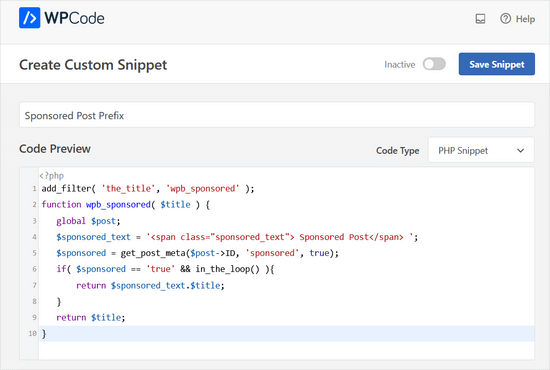The image size is (550, 370).
Task: Click the Code Type label
Action: pyautogui.click(x=397, y=150)
